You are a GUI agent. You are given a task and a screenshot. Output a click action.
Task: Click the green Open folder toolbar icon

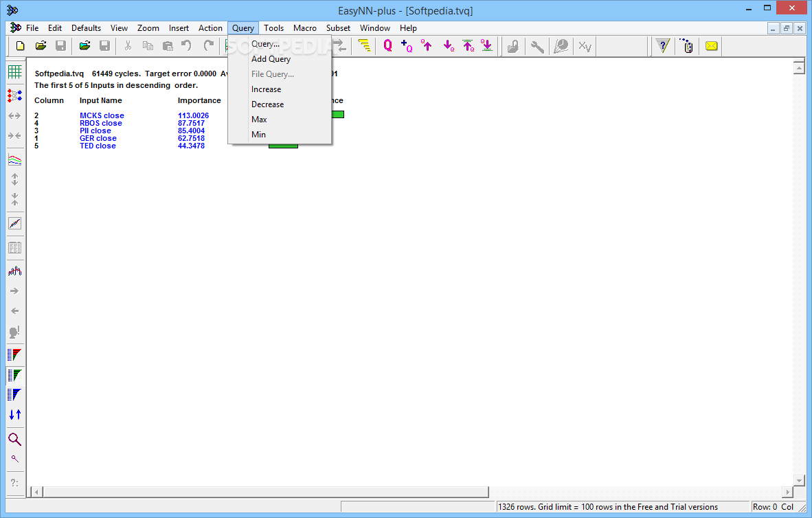[x=84, y=46]
